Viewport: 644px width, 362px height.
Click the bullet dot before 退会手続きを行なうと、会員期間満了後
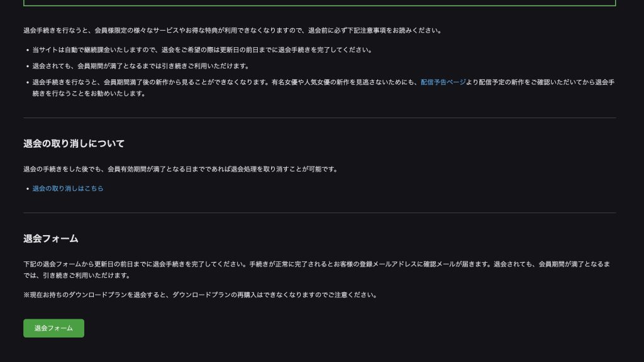[x=27, y=82]
